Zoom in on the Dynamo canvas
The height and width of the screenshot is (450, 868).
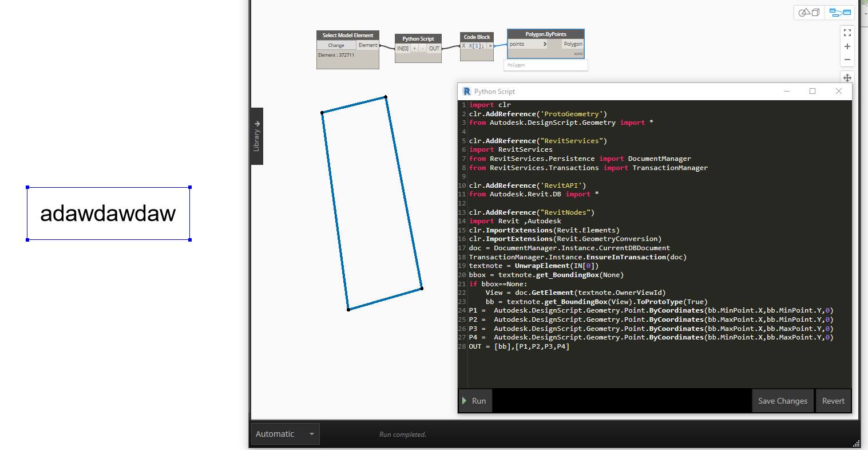(x=847, y=46)
